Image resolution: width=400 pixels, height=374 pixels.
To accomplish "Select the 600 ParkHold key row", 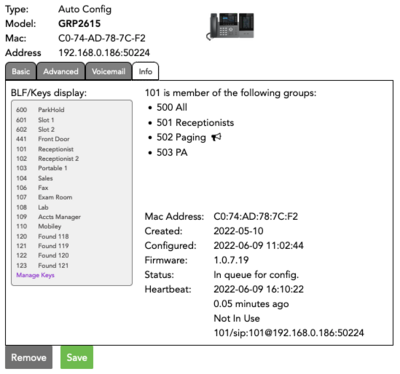I will (x=40, y=110).
